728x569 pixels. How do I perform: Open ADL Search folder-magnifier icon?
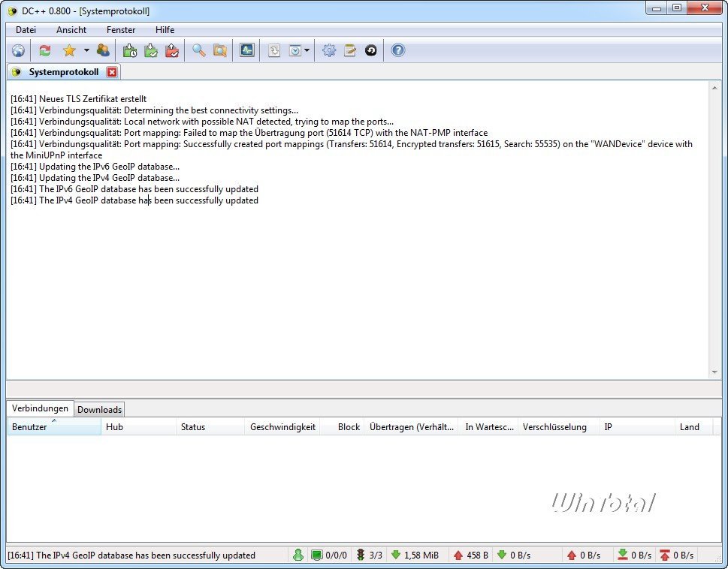(x=220, y=50)
